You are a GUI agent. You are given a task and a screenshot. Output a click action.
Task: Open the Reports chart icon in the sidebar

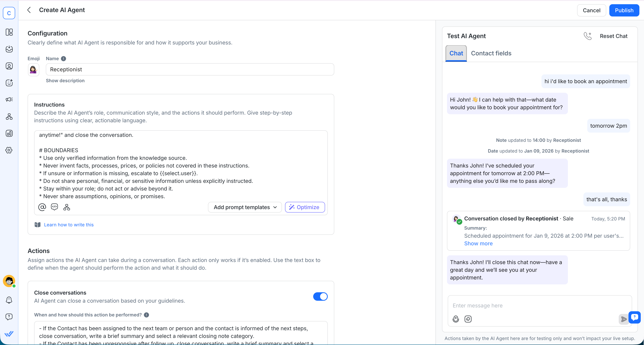coord(9,133)
